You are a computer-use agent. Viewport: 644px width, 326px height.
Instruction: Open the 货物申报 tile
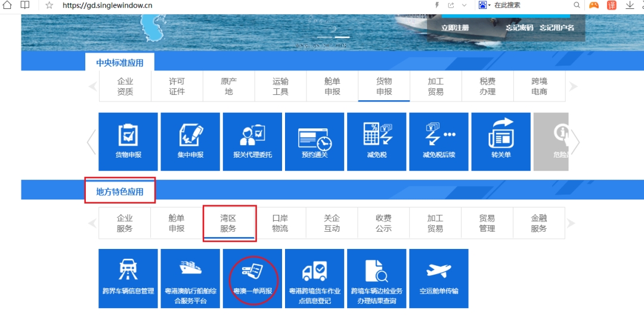128,142
